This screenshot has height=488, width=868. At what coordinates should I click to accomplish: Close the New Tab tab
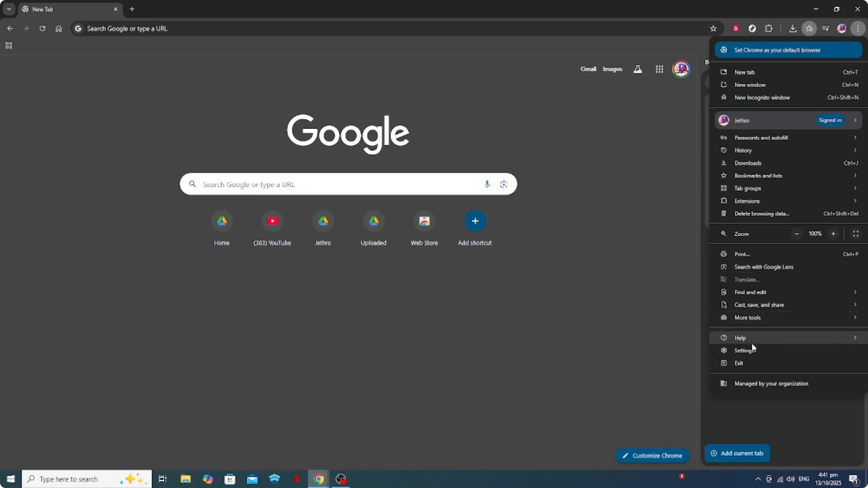pos(116,9)
